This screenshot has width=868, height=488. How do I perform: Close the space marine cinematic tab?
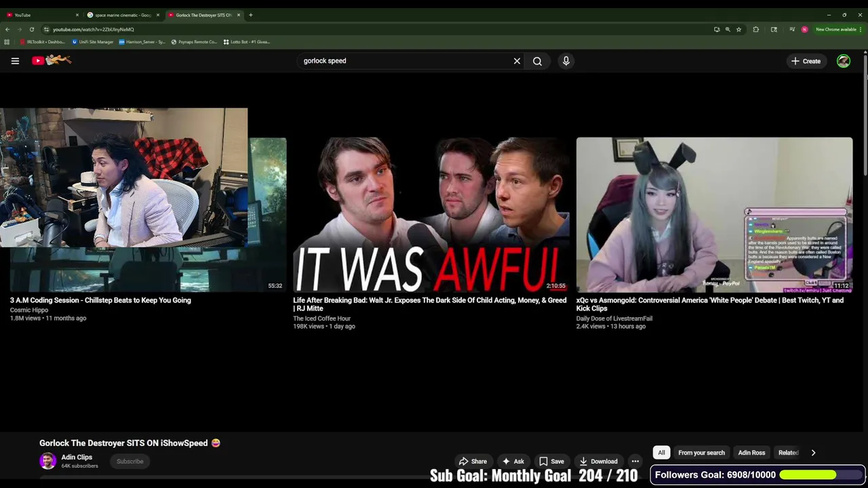158,15
